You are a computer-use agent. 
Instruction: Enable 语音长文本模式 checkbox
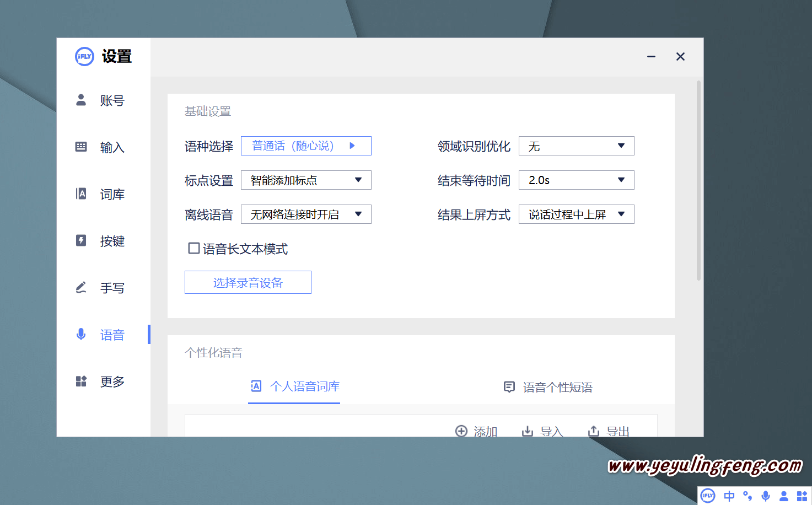(194, 249)
